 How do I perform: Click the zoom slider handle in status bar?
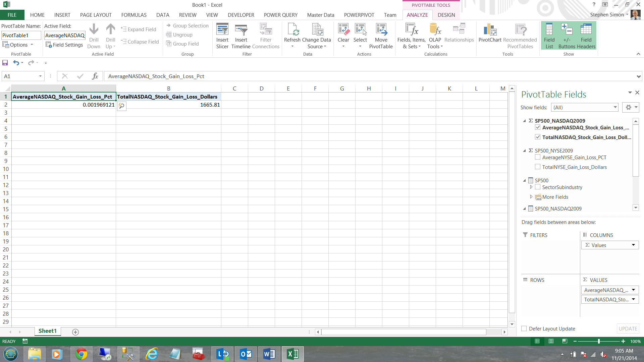pyautogui.click(x=599, y=341)
